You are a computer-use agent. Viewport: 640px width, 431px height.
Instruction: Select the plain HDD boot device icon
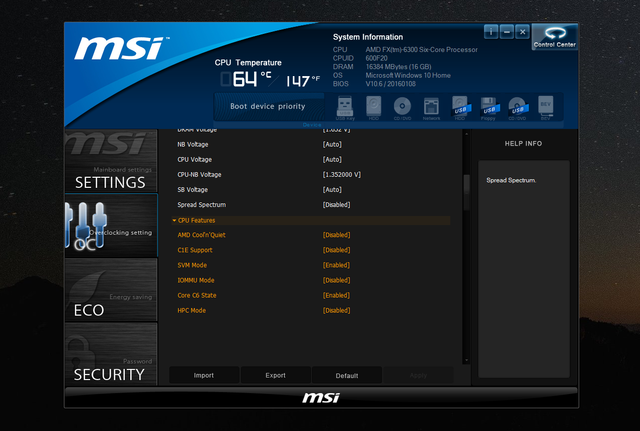[x=373, y=108]
